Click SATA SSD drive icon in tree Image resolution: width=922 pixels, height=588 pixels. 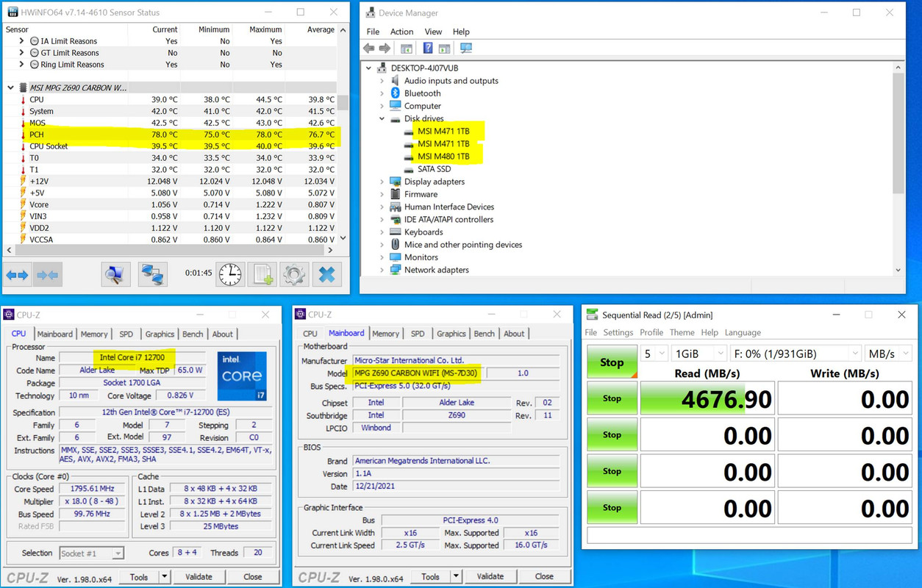pyautogui.click(x=409, y=169)
